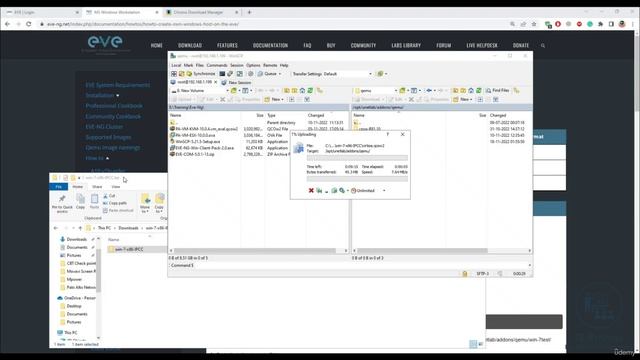Click the lock icon in WinSCP status bar
This screenshot has width=640, height=360.
(x=464, y=273)
